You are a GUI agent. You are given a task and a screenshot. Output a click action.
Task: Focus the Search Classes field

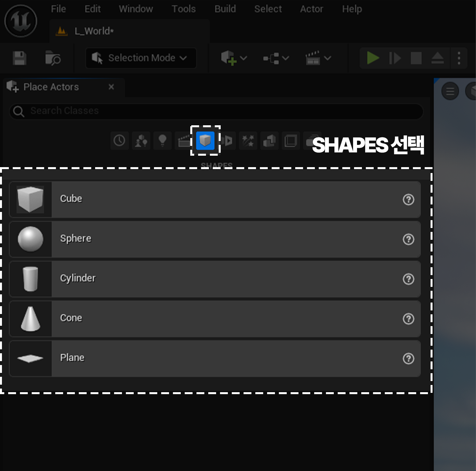216,111
